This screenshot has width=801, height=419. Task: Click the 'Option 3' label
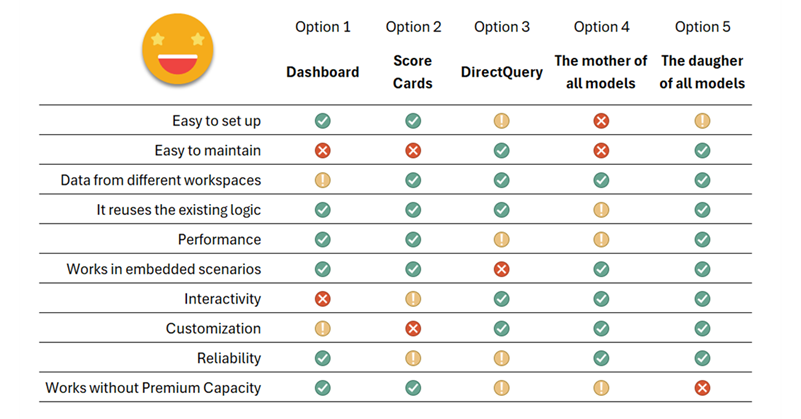(x=502, y=27)
